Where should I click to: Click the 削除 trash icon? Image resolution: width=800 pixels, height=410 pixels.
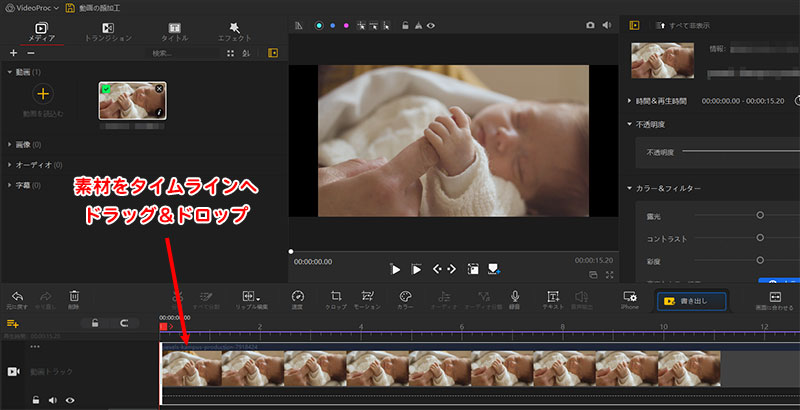[x=74, y=299]
